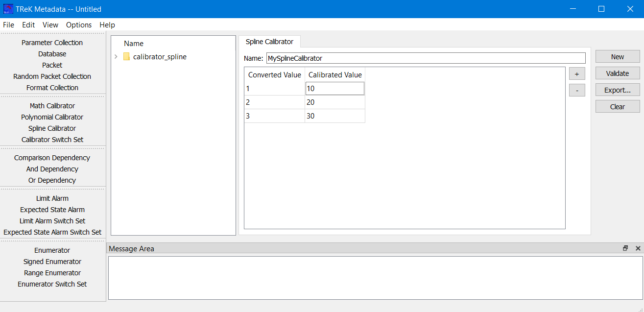644x312 pixels.
Task: Select the Spline Calibrator tab
Action: [x=269, y=42]
